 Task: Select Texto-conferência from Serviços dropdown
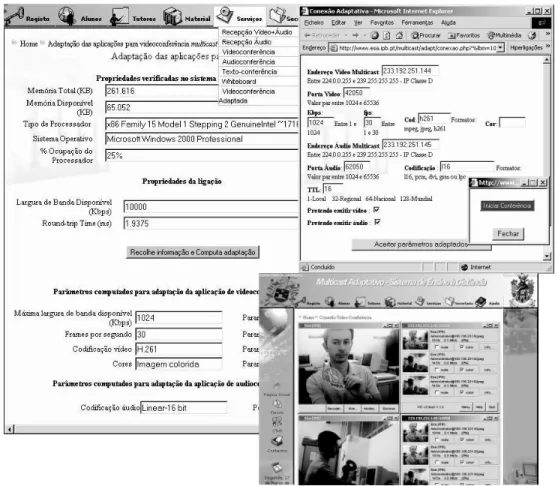coord(249,72)
